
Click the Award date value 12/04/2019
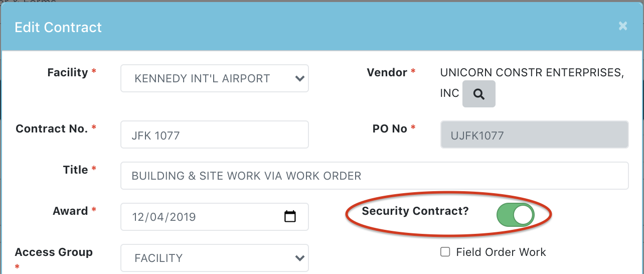pyautogui.click(x=164, y=217)
